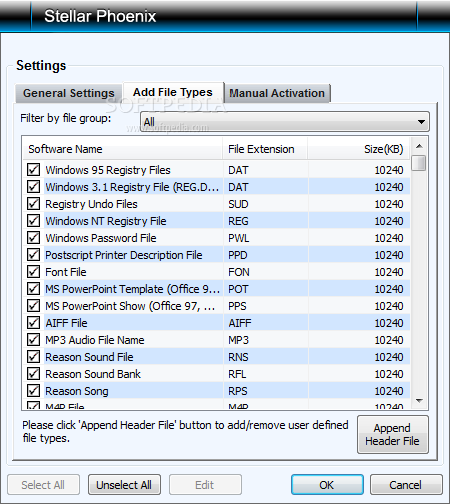Sort list by File Extension column header

click(x=265, y=149)
